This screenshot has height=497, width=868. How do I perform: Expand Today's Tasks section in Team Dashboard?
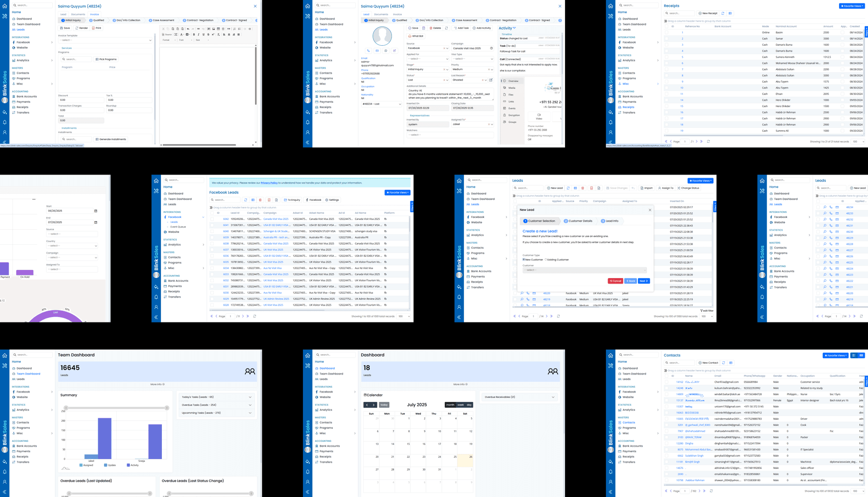coord(217,397)
